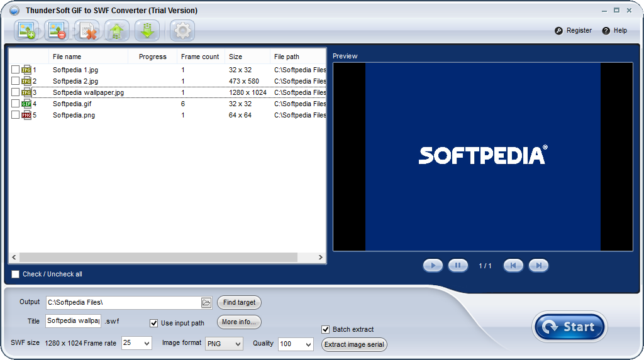
Task: Click the JPG icon of Softpedia wallpaper.jpg
Action: 26,92
